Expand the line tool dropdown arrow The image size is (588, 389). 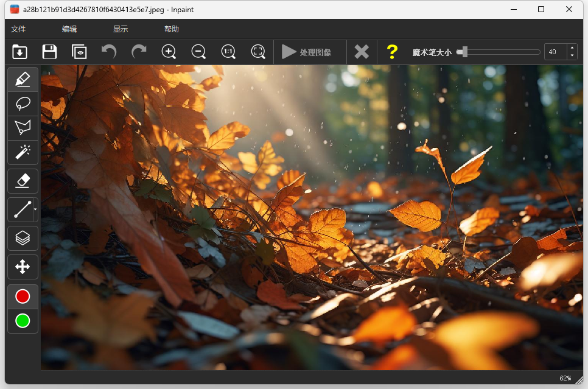click(x=35, y=210)
